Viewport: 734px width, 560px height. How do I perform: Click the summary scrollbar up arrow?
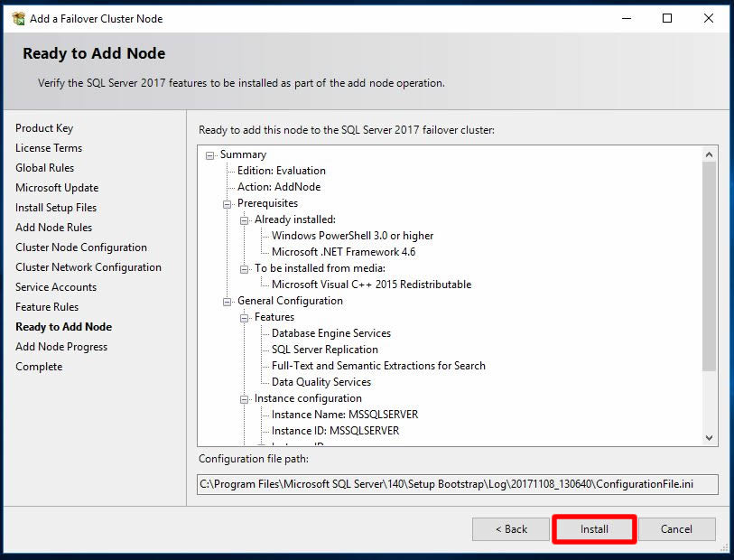(x=709, y=154)
